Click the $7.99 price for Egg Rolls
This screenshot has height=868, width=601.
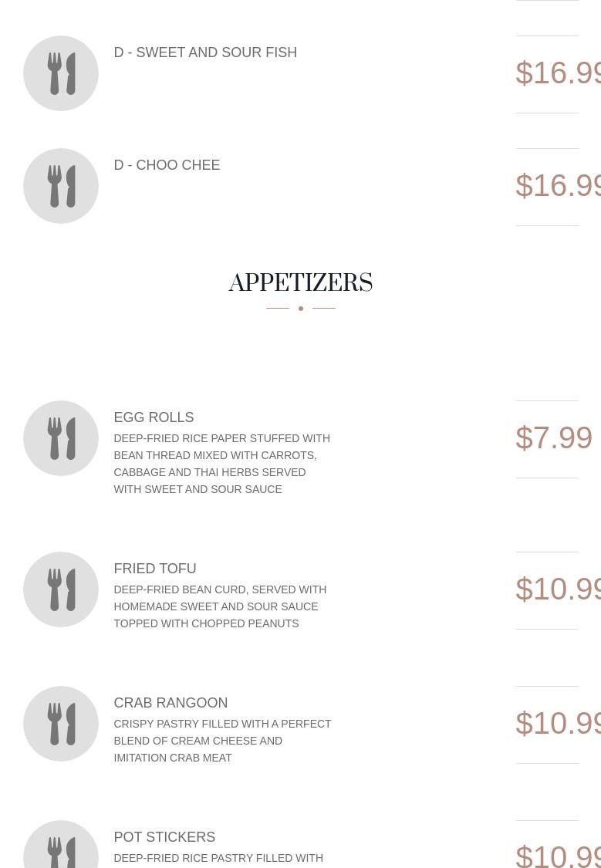tap(554, 437)
